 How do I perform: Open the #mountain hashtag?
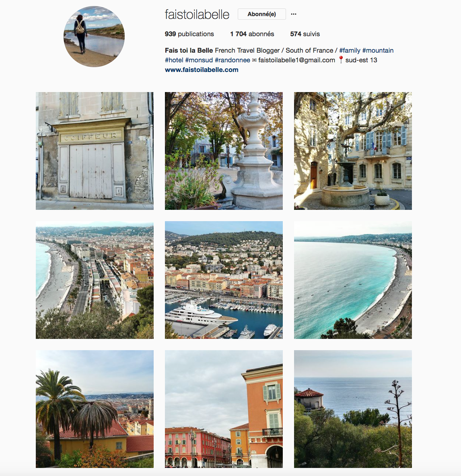(x=378, y=50)
